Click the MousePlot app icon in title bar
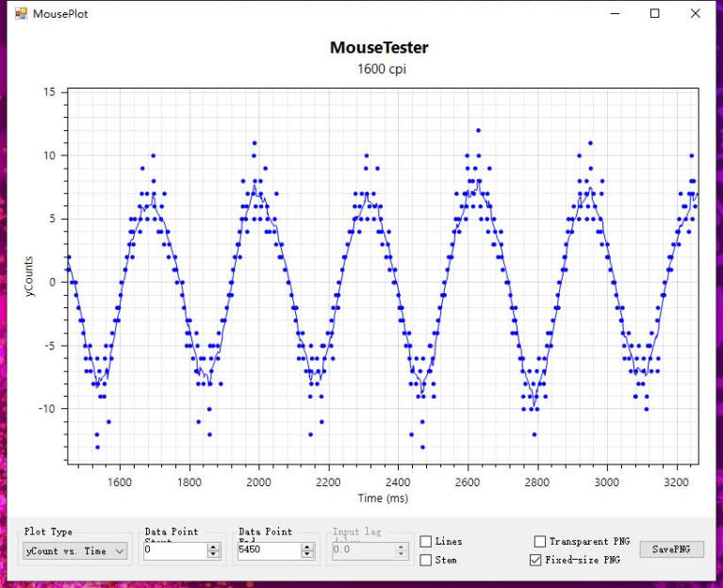723x588 pixels. [x=21, y=14]
